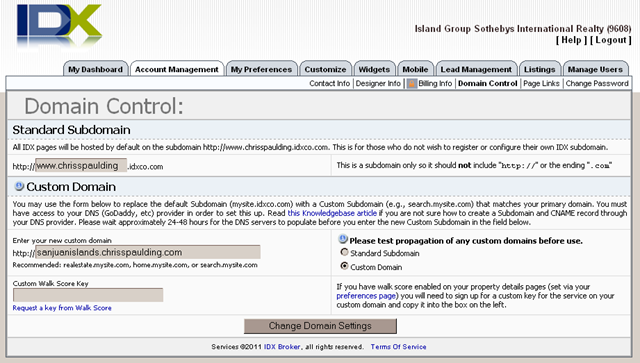Screen dimensions: 640x363
Task: Switch to Account Management tab
Action: tap(177, 69)
